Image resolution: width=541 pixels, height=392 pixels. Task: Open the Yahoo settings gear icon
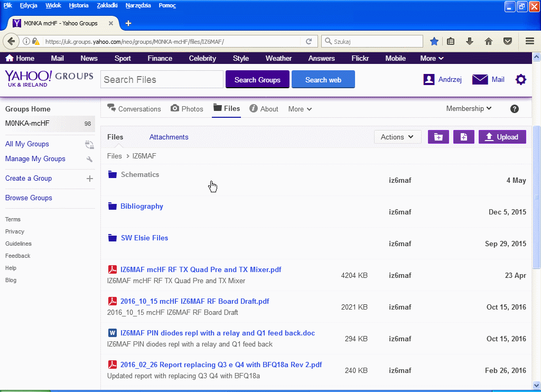coord(521,80)
